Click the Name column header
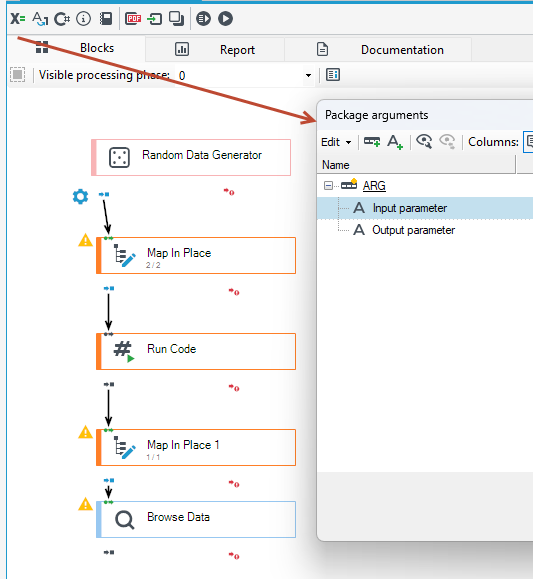The height and width of the screenshot is (579, 533). 416,165
